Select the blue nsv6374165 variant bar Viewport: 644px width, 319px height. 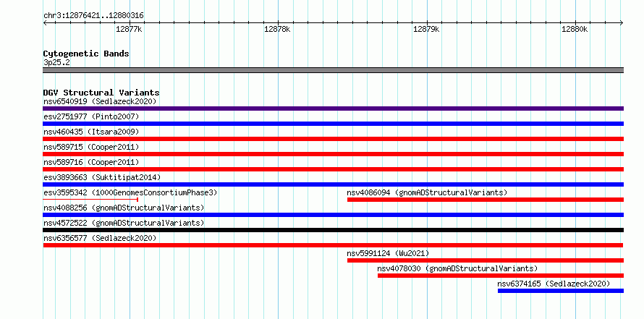point(561,291)
